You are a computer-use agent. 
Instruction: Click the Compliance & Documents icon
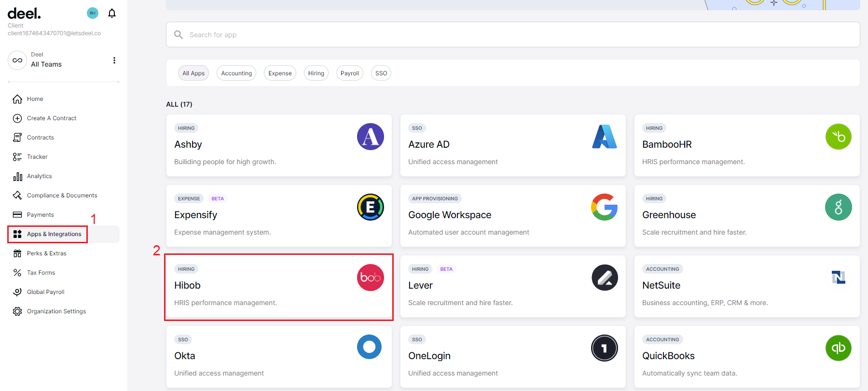click(x=17, y=195)
